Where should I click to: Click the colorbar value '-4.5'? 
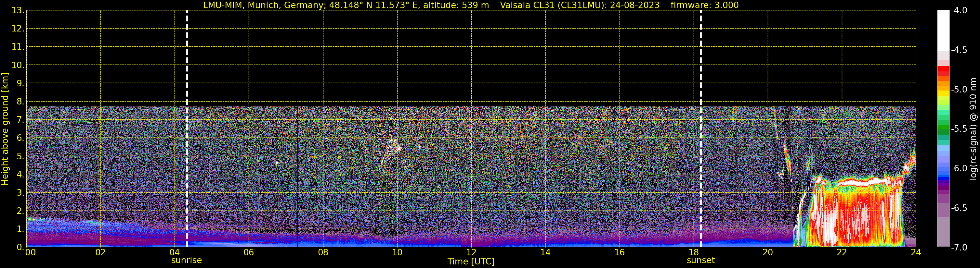[x=959, y=50]
